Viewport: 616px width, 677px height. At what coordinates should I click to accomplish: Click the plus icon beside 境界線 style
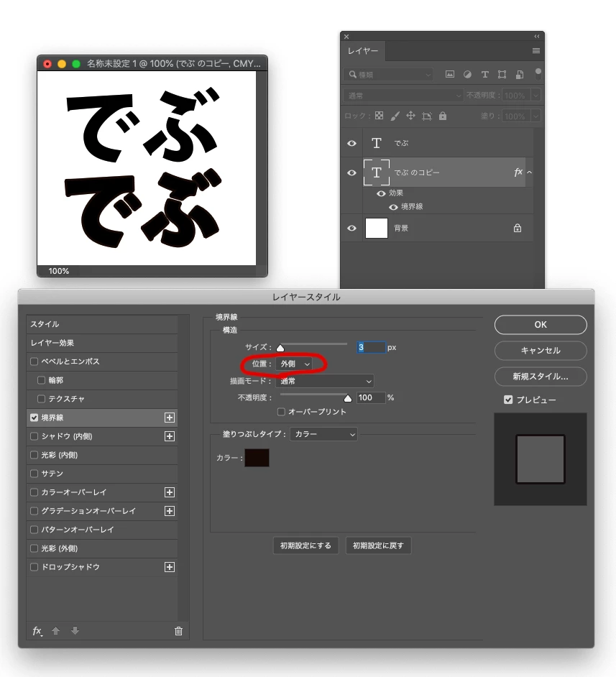(x=170, y=418)
